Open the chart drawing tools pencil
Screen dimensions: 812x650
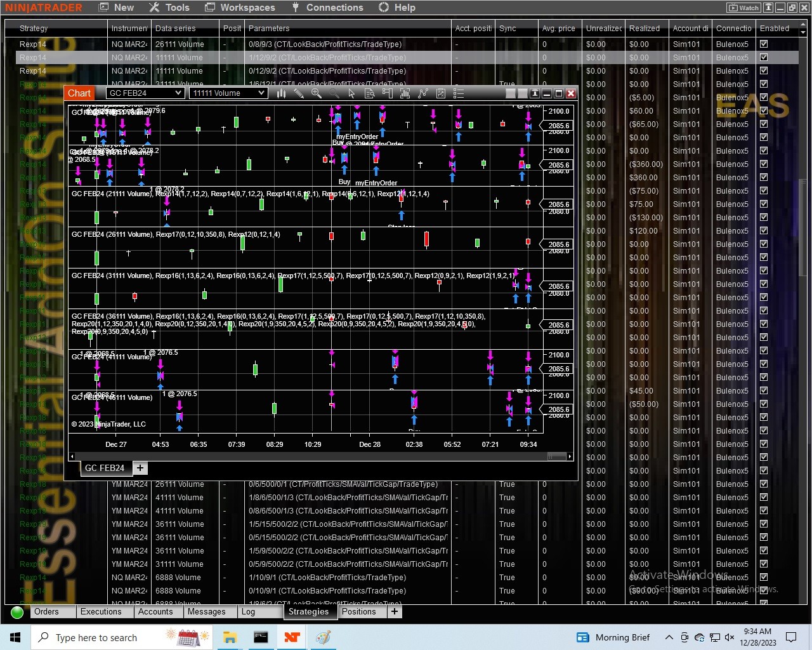299,93
